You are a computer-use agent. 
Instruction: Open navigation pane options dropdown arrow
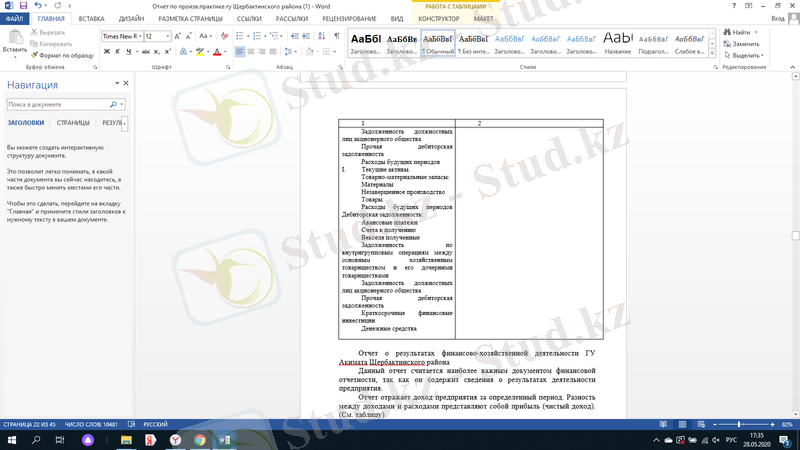coord(117,83)
